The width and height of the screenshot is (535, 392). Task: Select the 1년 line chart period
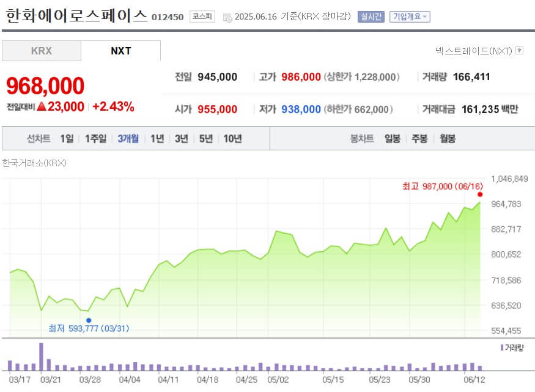coord(157,138)
